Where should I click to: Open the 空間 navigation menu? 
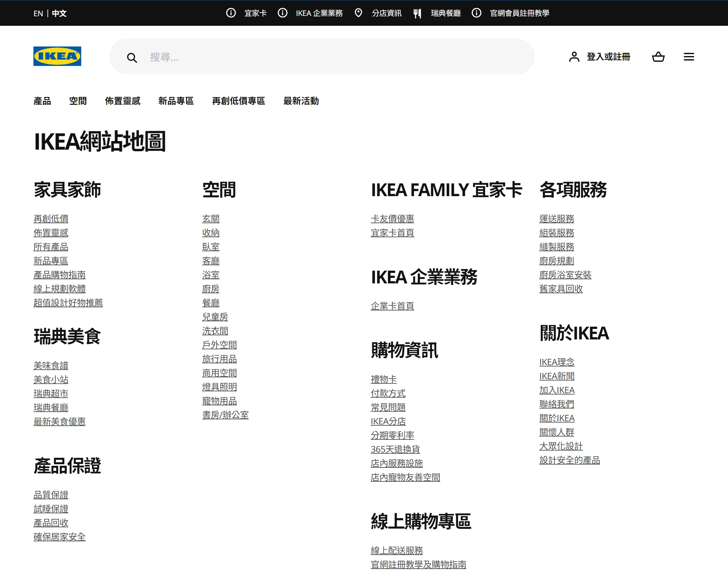click(x=78, y=101)
